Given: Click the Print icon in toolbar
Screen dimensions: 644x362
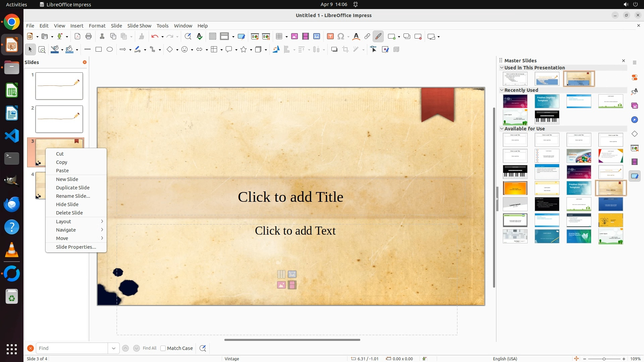Looking at the screenshot, I should (89, 37).
